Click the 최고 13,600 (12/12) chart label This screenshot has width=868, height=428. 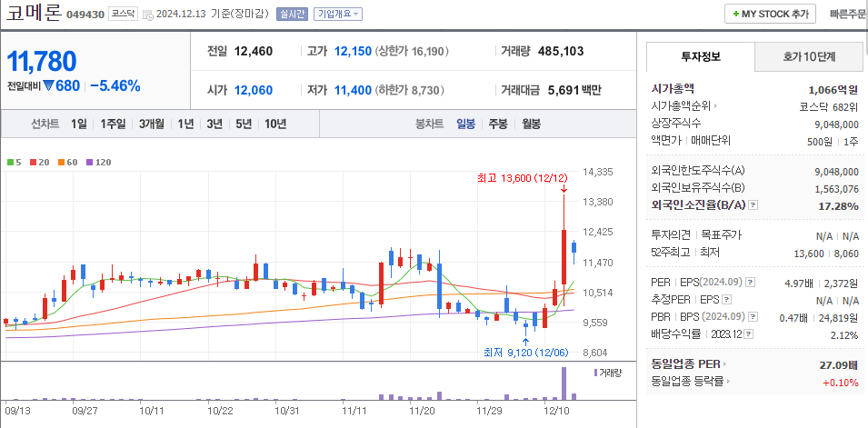coord(523,178)
